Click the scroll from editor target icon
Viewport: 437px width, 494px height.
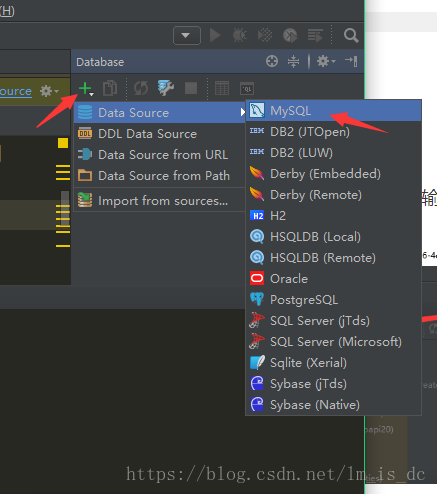tap(272, 61)
